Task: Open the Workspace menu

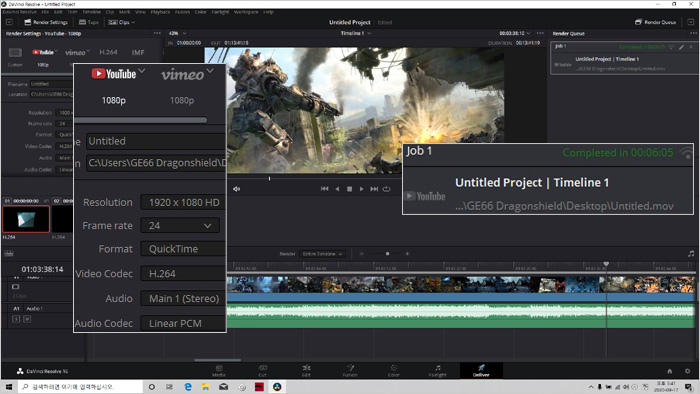Action: (246, 12)
